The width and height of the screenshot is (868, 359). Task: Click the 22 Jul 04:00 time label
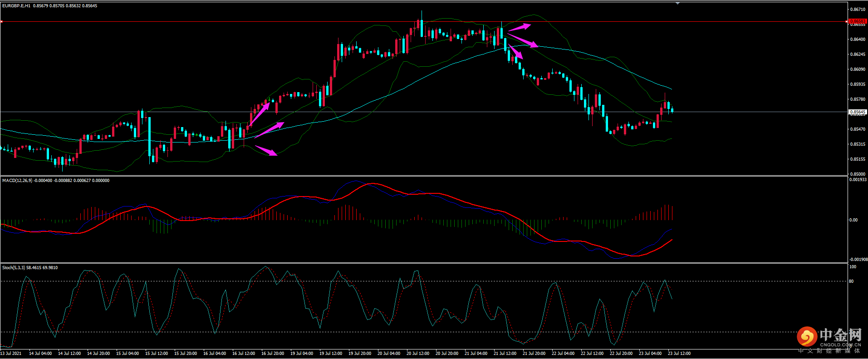point(563,354)
